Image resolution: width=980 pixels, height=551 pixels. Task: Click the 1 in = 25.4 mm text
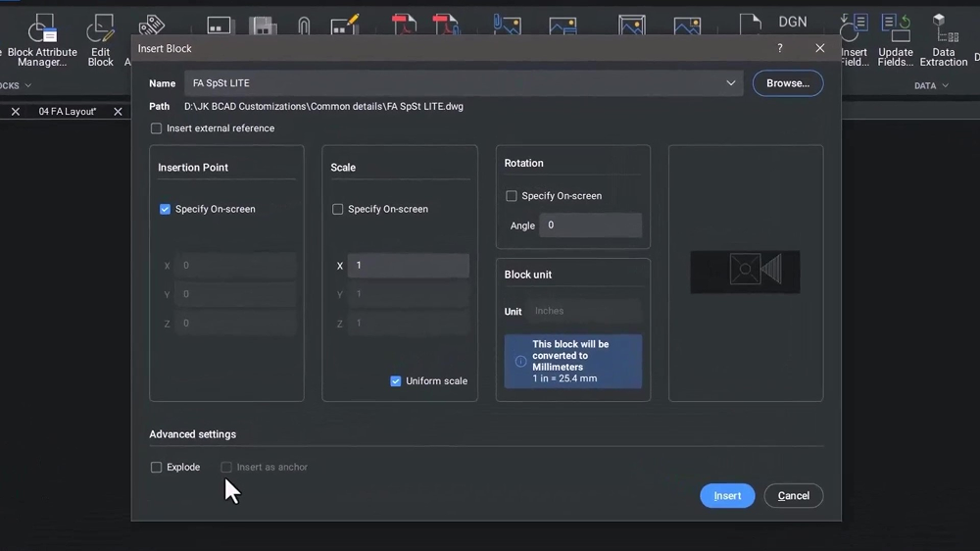tap(564, 378)
